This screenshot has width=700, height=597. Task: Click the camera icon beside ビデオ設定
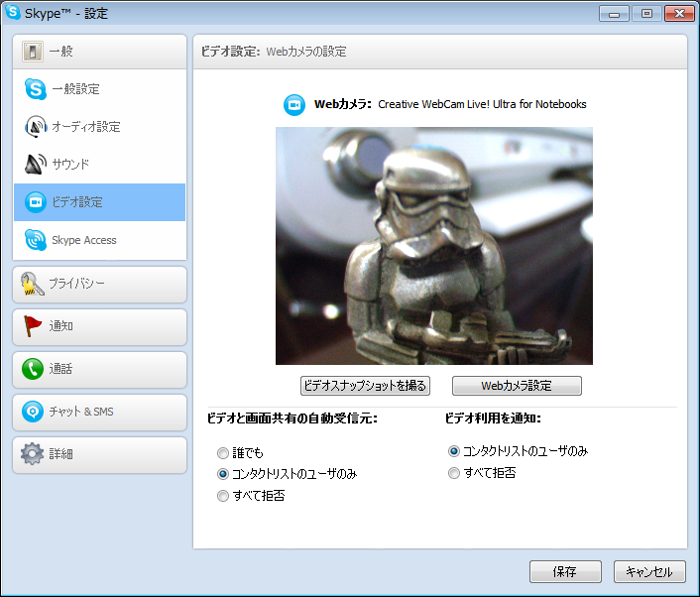pos(36,202)
